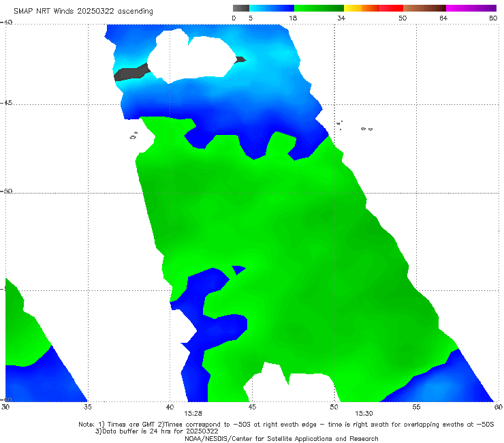Screen dimensions: 504x443
Task: Click the longitude axis label '40'
Action: (x=170, y=407)
